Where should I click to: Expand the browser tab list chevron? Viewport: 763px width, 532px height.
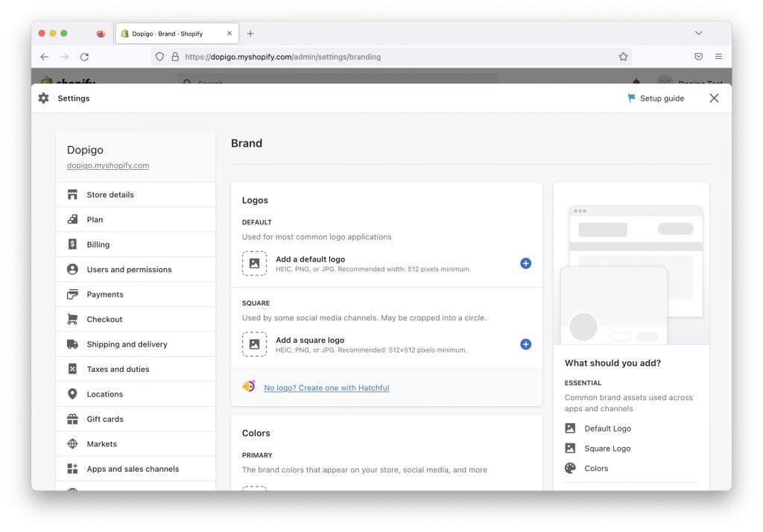pyautogui.click(x=698, y=33)
